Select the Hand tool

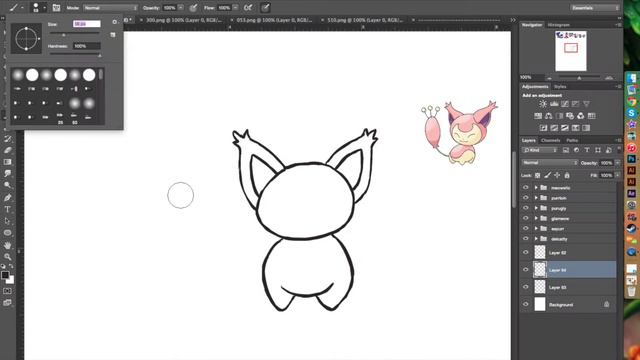8,245
